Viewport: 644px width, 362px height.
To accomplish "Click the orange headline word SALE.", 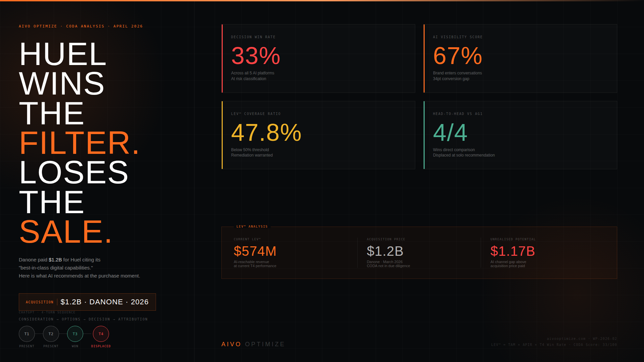I will [x=66, y=232].
